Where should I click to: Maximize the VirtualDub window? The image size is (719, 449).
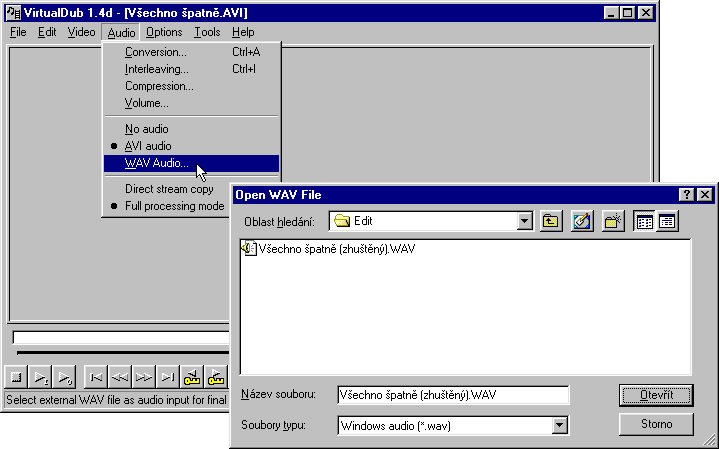point(628,13)
